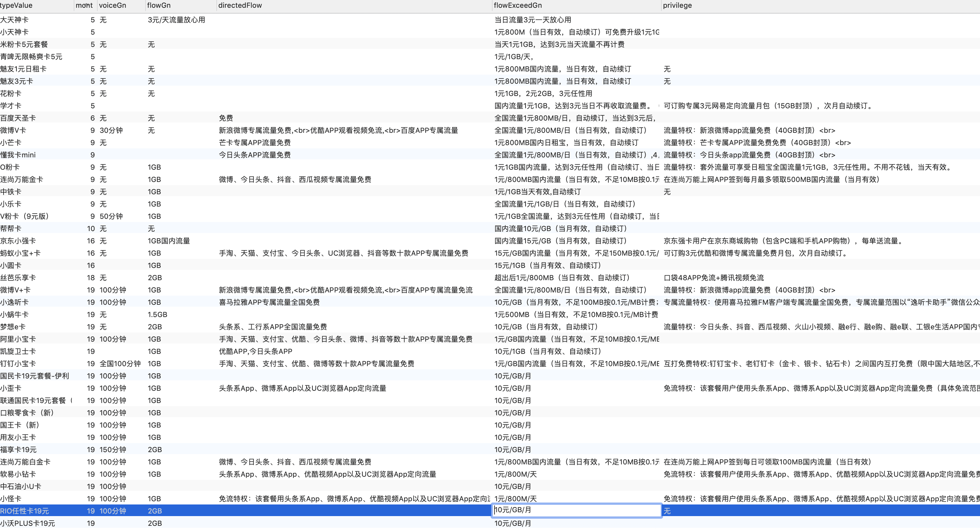Viewport: 980px width, 530px height.
Task: Select the 连尚万能白金卡 cell
Action: click(x=25, y=461)
